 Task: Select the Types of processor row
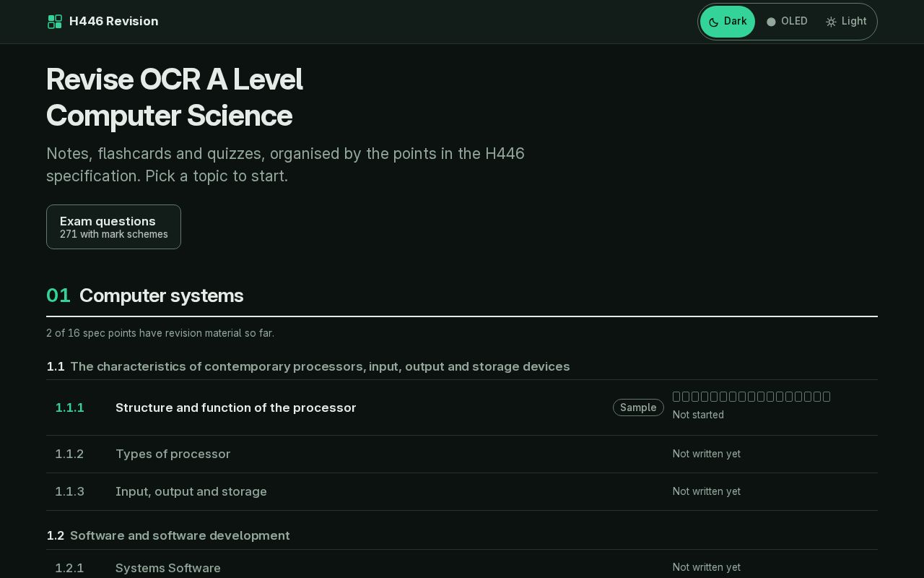tap(462, 454)
